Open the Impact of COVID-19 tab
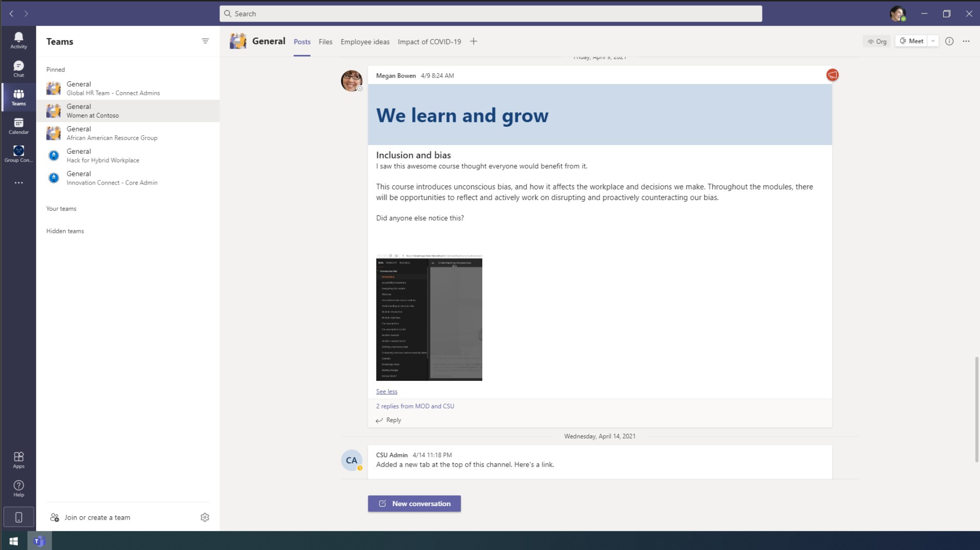Viewport: 980px width, 550px height. pos(429,41)
